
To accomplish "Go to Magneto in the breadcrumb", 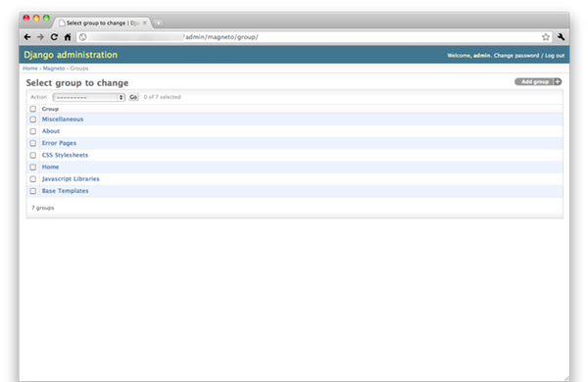I will [x=54, y=69].
